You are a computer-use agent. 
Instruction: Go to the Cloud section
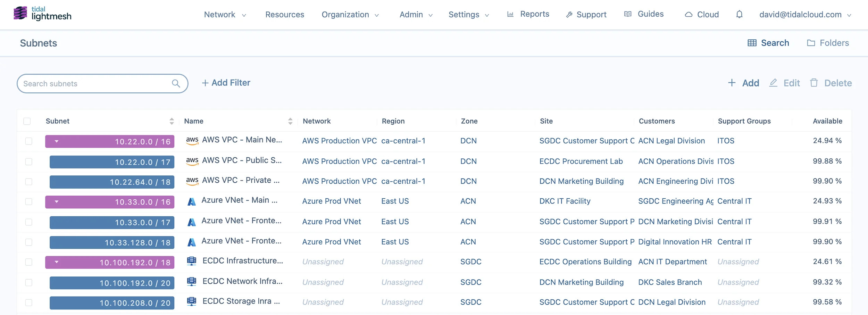point(702,15)
